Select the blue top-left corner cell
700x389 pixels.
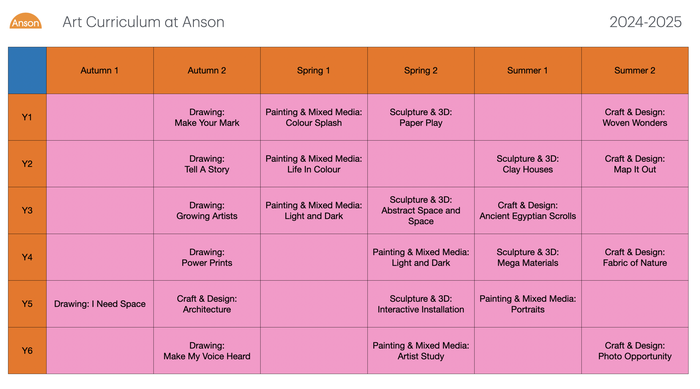27,71
